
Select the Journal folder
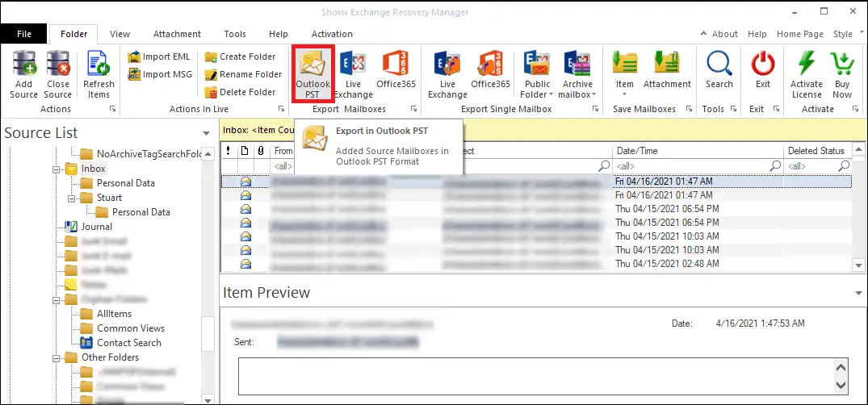pos(96,226)
